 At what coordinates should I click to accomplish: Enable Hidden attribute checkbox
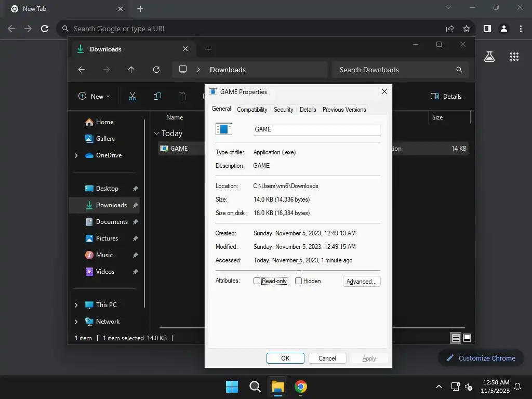click(298, 281)
